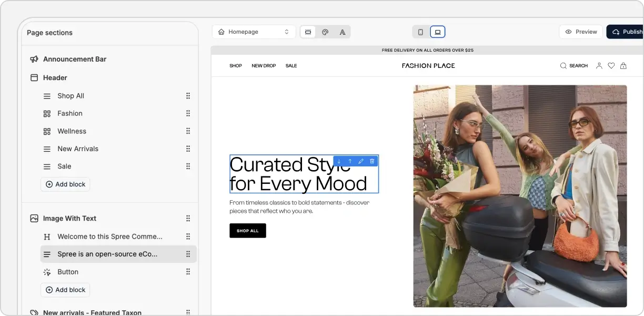Switch to desktop preview mode

tap(438, 32)
